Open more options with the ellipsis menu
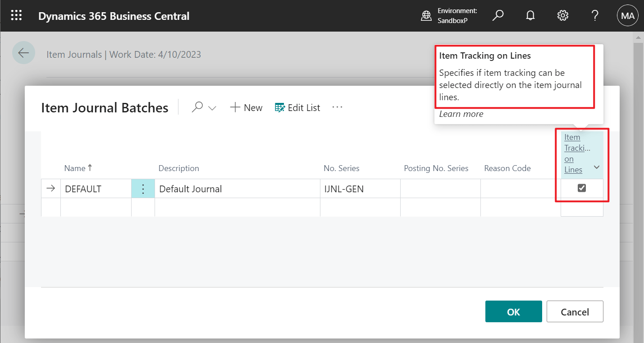The width and height of the screenshot is (644, 343). 337,107
